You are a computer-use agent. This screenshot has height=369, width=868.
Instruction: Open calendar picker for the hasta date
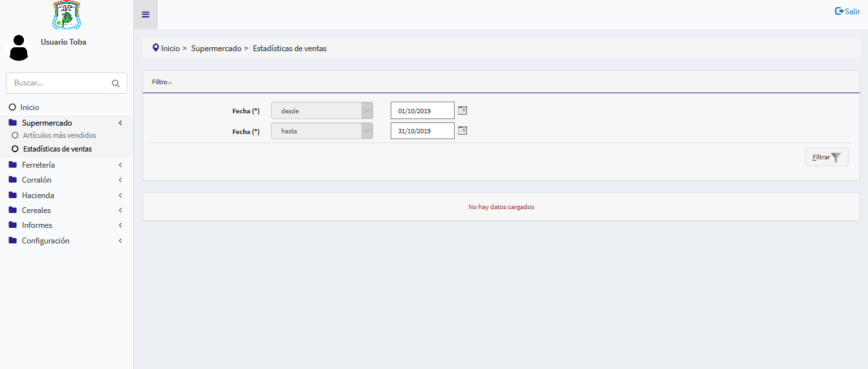[x=462, y=131]
